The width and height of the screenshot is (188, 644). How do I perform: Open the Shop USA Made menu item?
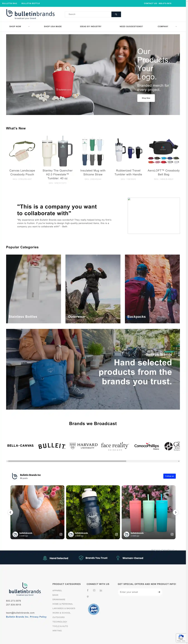click(53, 26)
